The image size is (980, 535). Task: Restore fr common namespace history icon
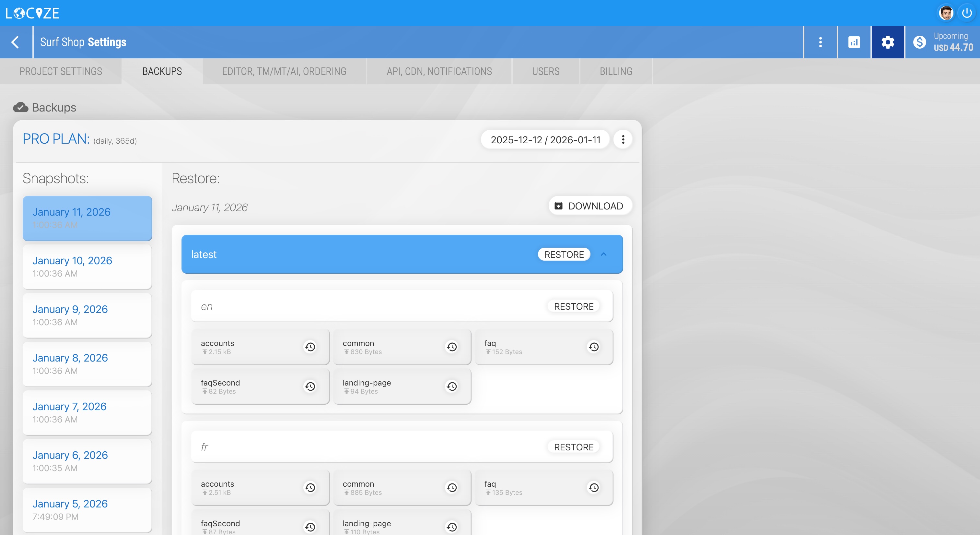click(x=451, y=487)
